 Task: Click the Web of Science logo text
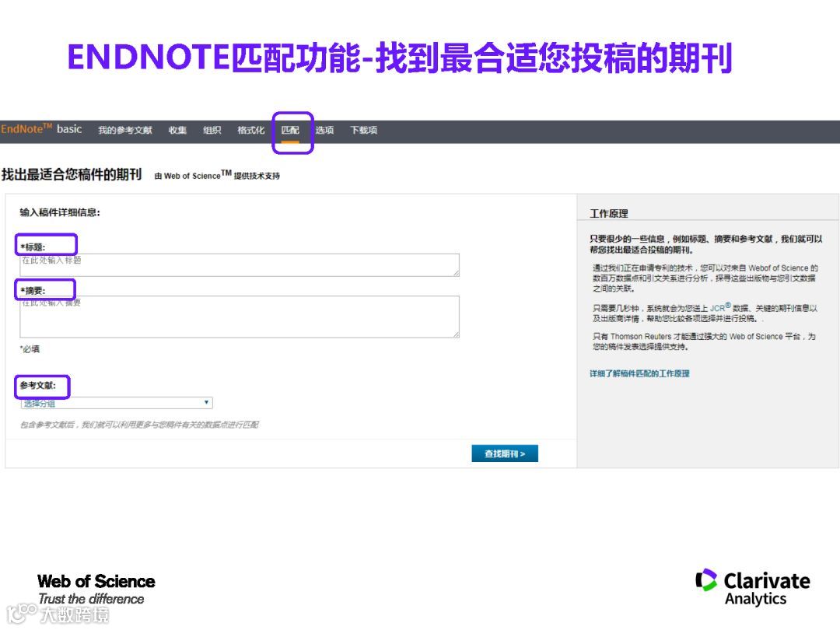pyautogui.click(x=96, y=581)
